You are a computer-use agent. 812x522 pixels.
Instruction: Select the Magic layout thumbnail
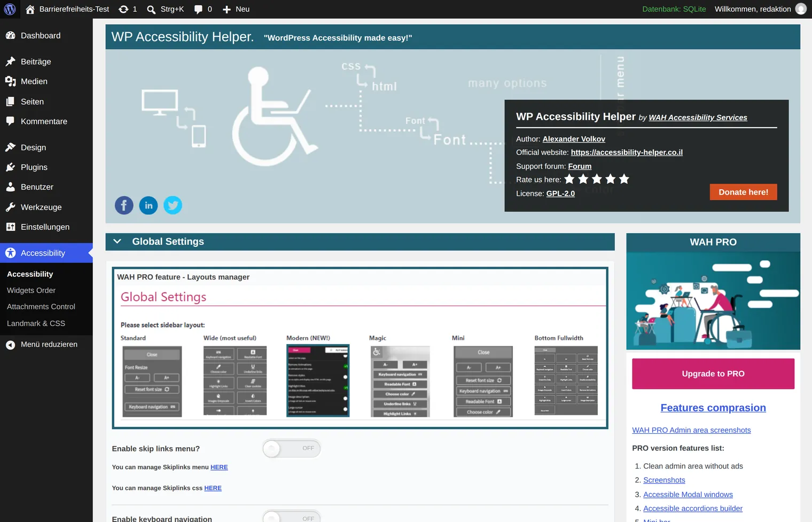point(400,381)
